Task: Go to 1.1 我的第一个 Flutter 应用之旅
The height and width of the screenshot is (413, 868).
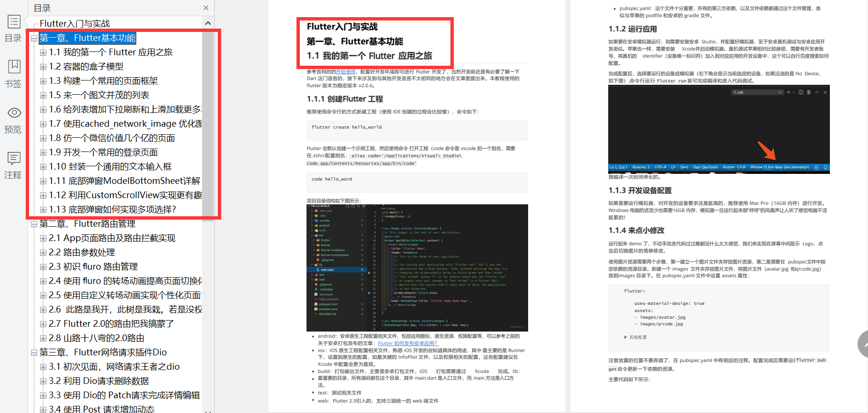Action: pos(111,52)
